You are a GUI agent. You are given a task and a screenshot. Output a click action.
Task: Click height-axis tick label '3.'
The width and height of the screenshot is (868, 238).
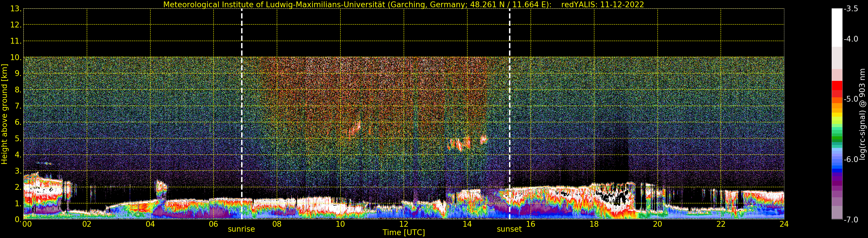pos(18,171)
